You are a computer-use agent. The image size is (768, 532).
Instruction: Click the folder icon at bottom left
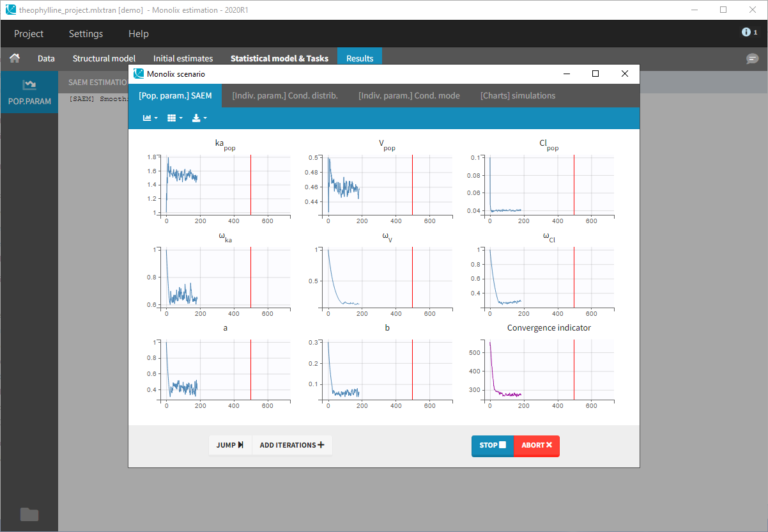point(29,514)
